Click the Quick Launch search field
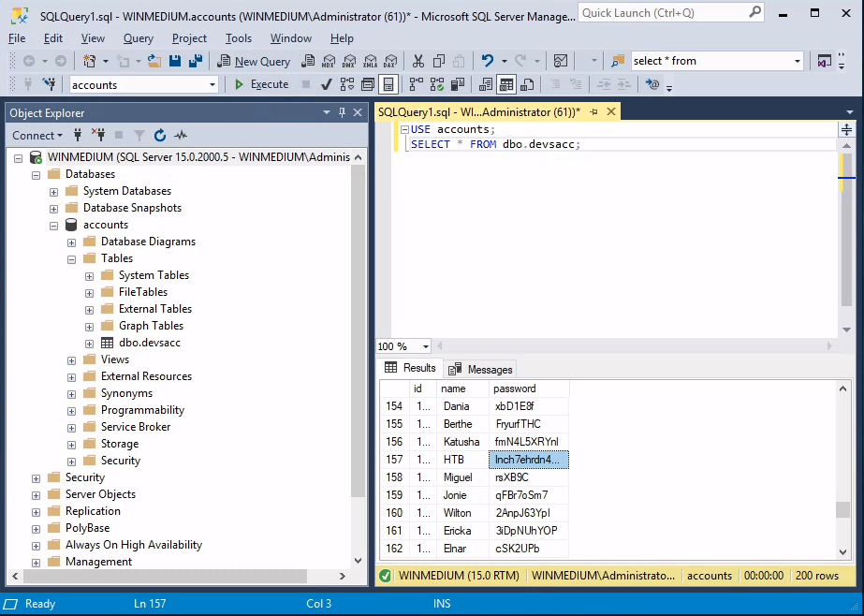Image resolution: width=864 pixels, height=616 pixels. 665,13
